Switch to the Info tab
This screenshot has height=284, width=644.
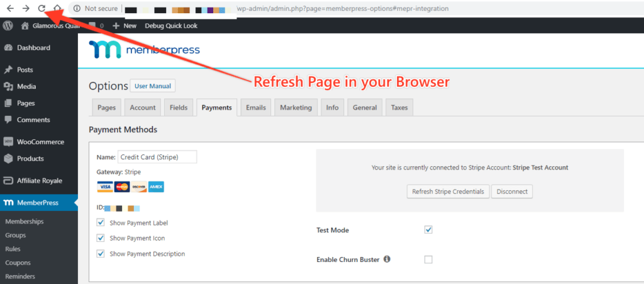pos(332,108)
